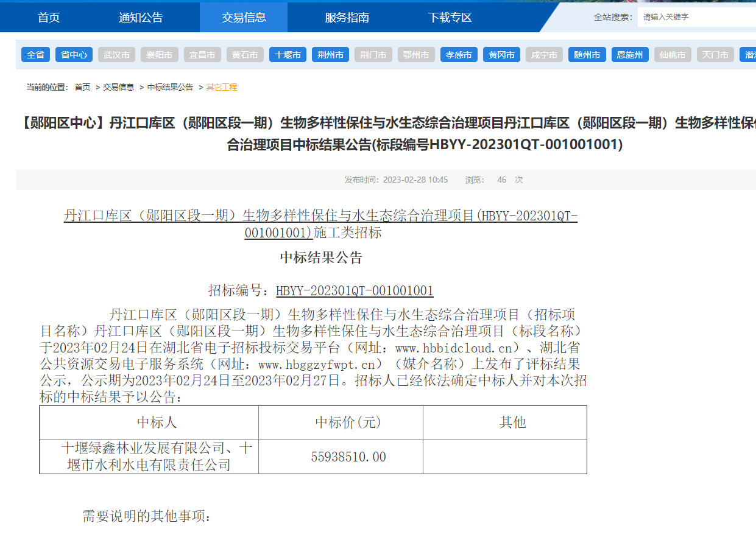Click the 其它工程 breadcrumb link

click(x=221, y=88)
